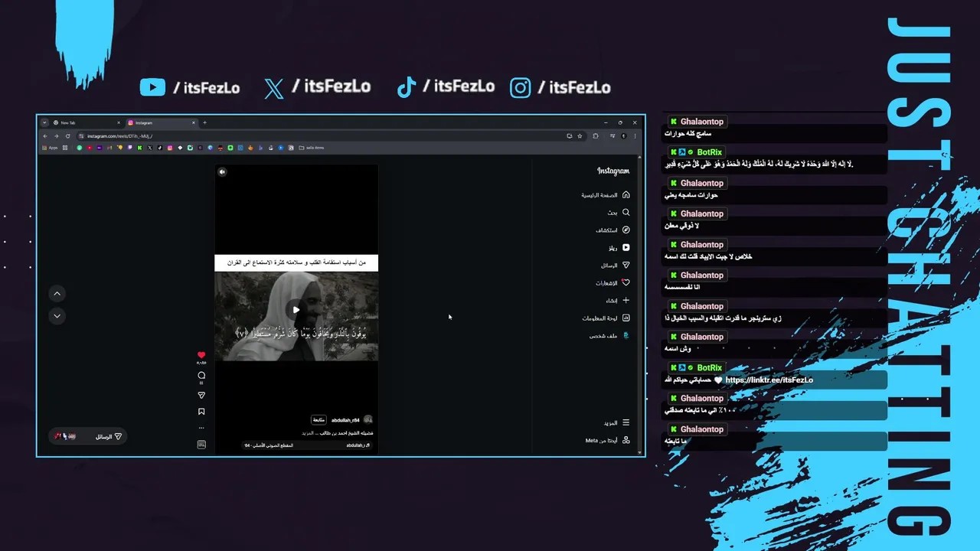Viewport: 980px width, 551px height.
Task: Go to the previous reel (up arrow)
Action: click(57, 294)
